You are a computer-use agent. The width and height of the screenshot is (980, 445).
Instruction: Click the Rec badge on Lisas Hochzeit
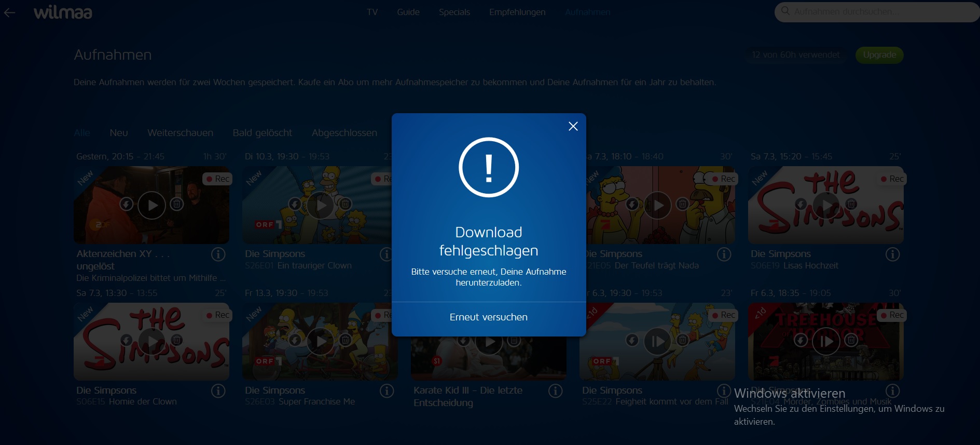[892, 179]
